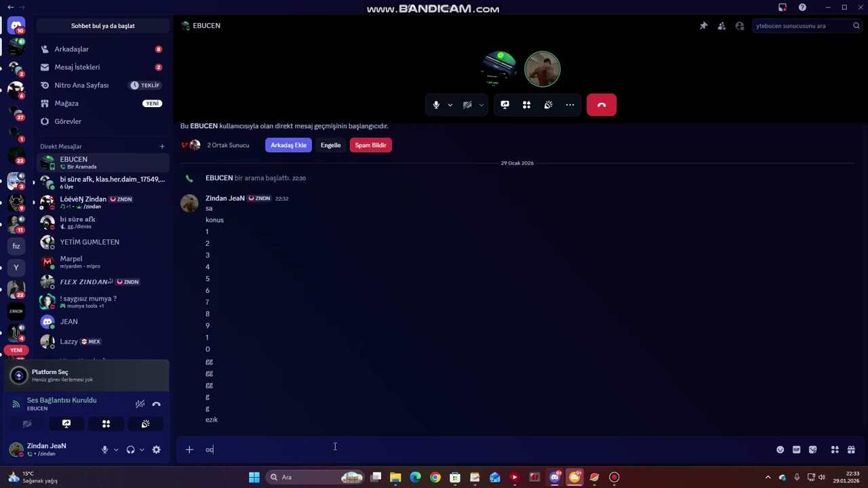Open GIF picker
This screenshot has height=488, width=868.
796,449
